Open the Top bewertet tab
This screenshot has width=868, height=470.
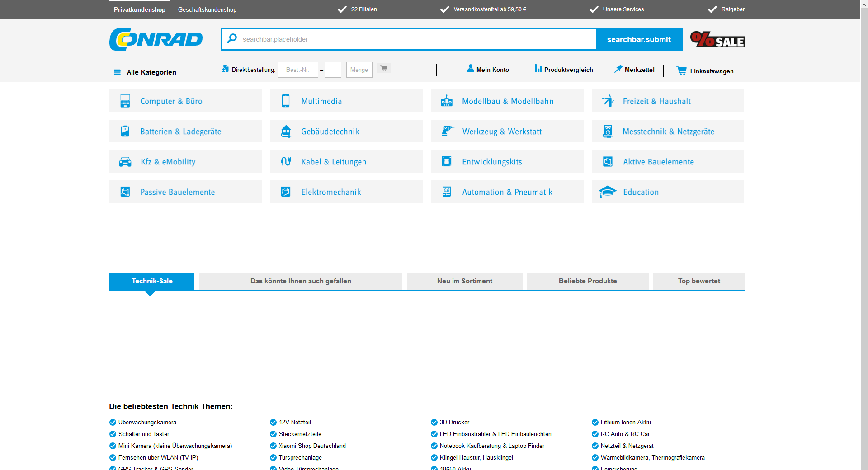pyautogui.click(x=699, y=281)
